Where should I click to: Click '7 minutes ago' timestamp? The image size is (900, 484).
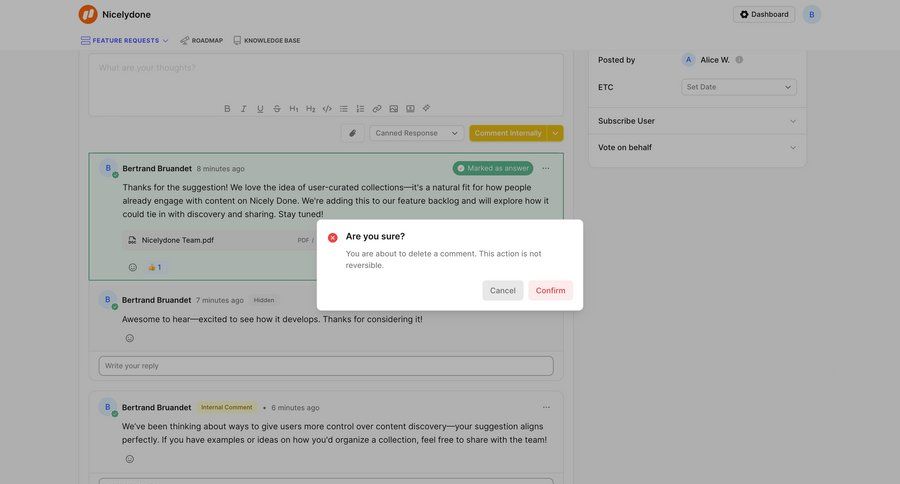click(x=220, y=300)
